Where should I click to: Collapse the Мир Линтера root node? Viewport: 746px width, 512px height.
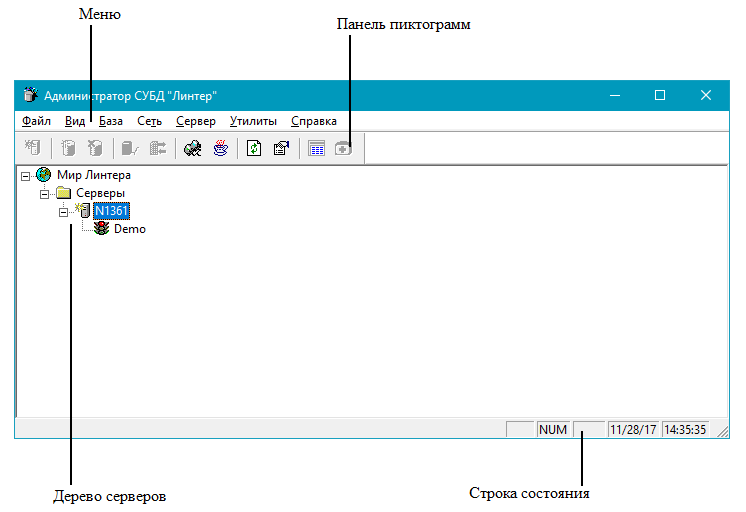26,175
